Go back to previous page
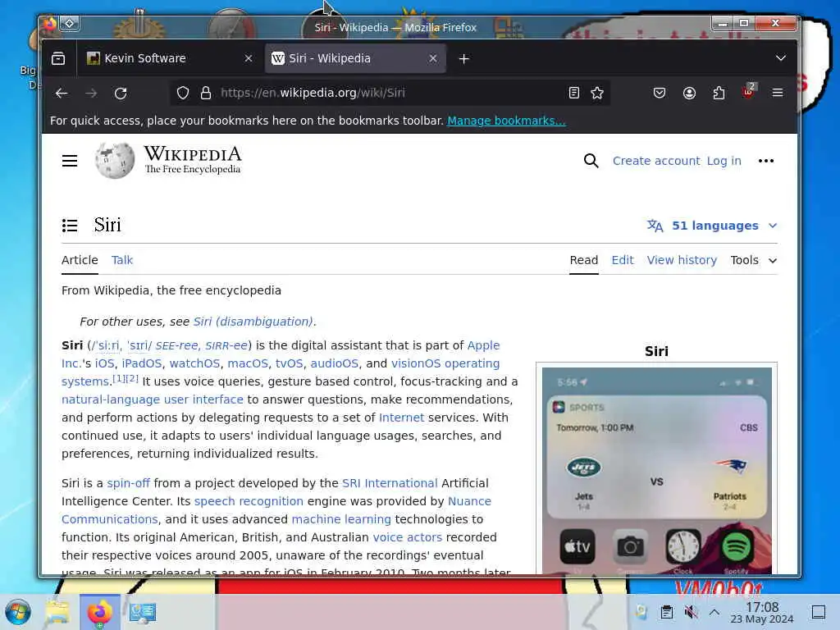Screen dimensions: 840x630 (x=62, y=94)
